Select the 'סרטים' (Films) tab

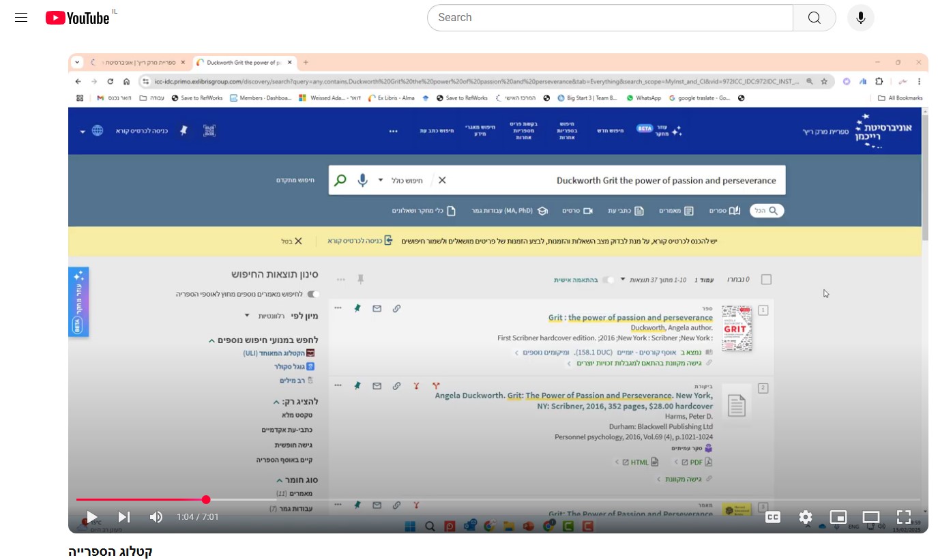point(577,211)
